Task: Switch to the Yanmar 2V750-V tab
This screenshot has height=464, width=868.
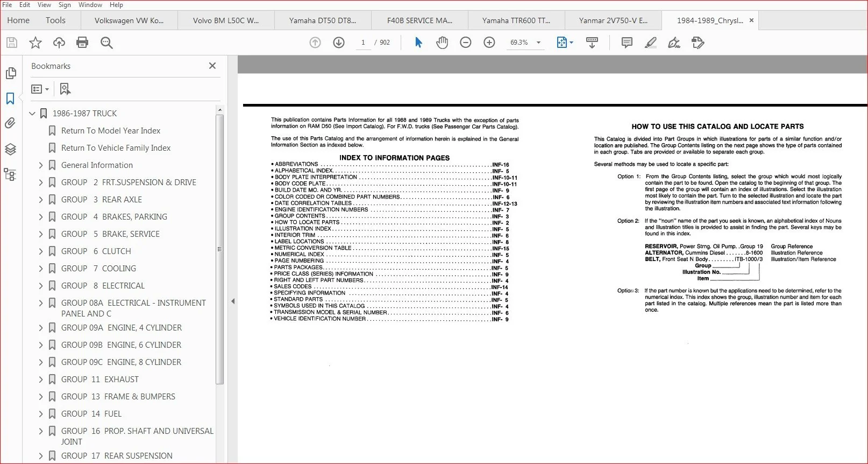Action: click(x=613, y=20)
